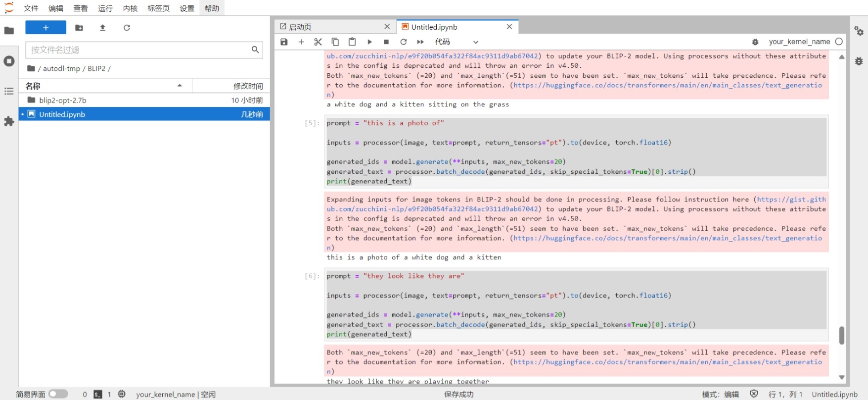The height and width of the screenshot is (400, 868).
Task: Click the file name filter search field
Action: pyautogui.click(x=138, y=50)
